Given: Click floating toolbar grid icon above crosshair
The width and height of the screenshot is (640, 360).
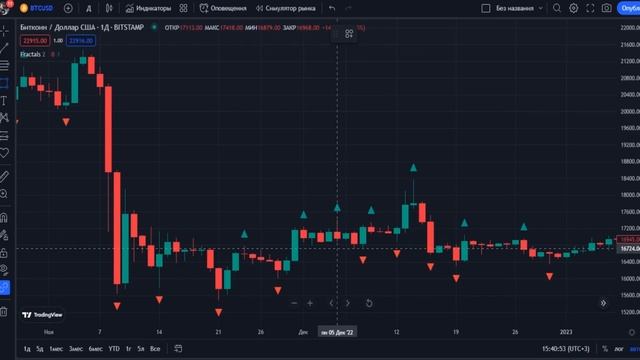Looking at the screenshot, I should click(x=349, y=33).
